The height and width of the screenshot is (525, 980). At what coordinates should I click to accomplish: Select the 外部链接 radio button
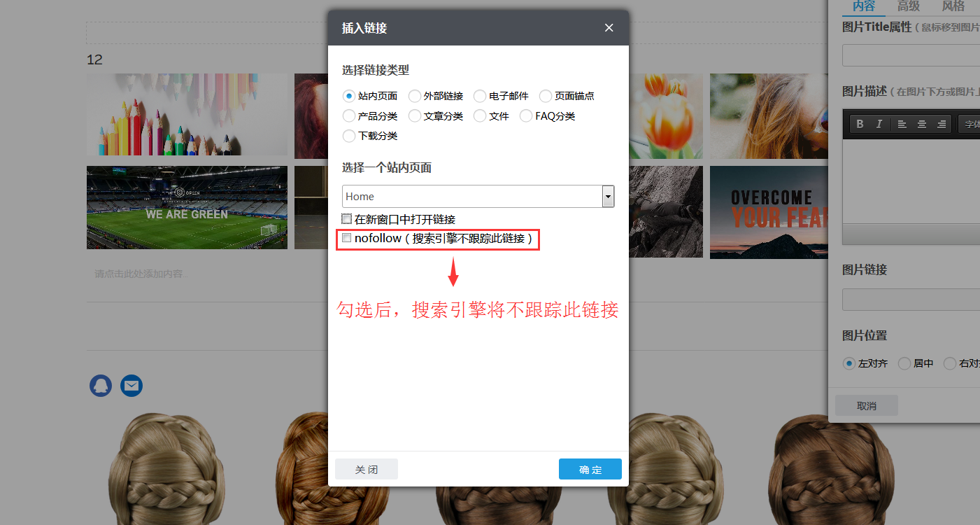point(413,96)
